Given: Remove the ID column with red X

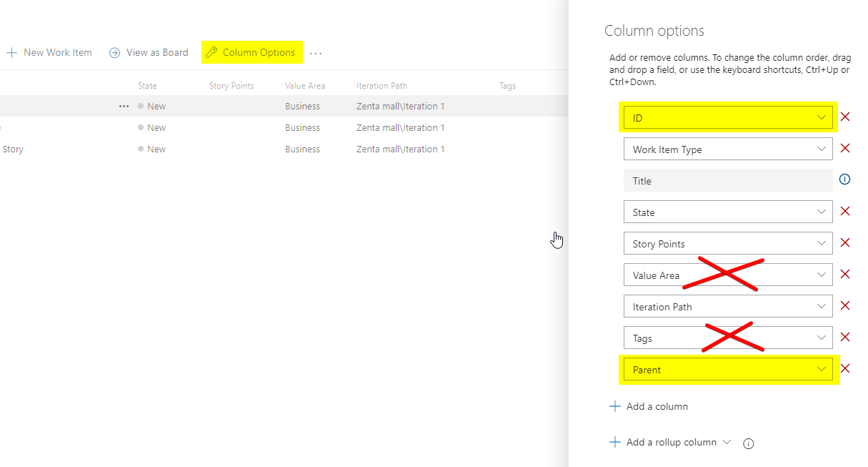Looking at the screenshot, I should click(845, 117).
